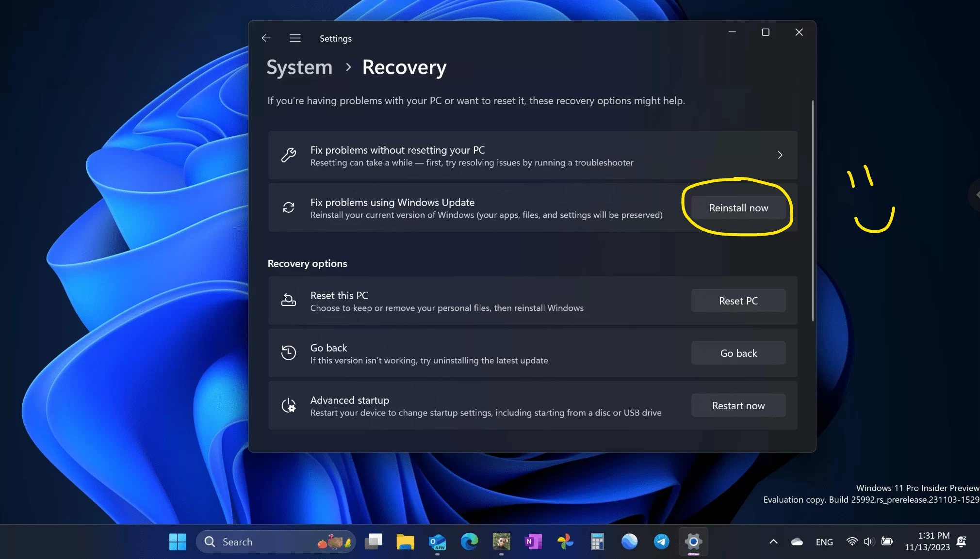This screenshot has width=980, height=559.
Task: Click the back arrow in Settings
Action: point(266,38)
